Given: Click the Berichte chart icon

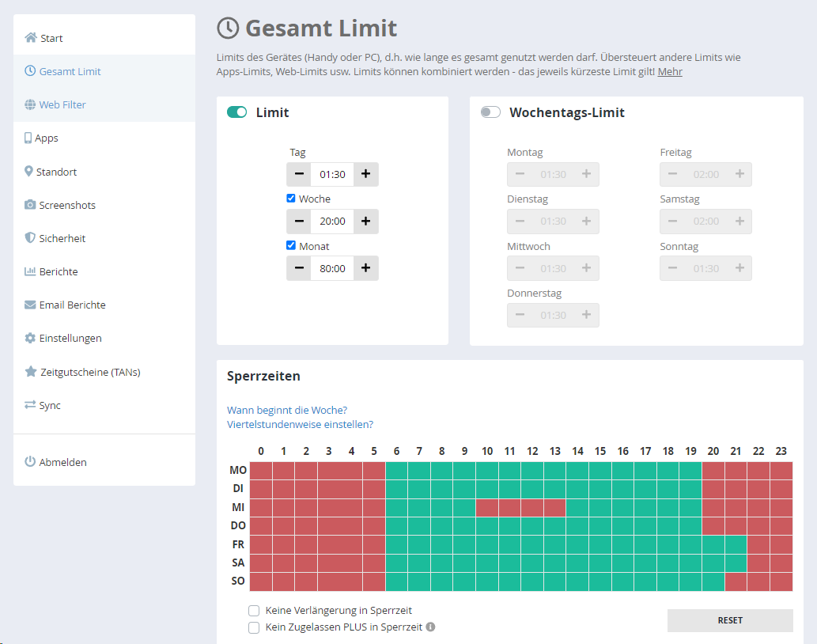Looking at the screenshot, I should (30, 271).
